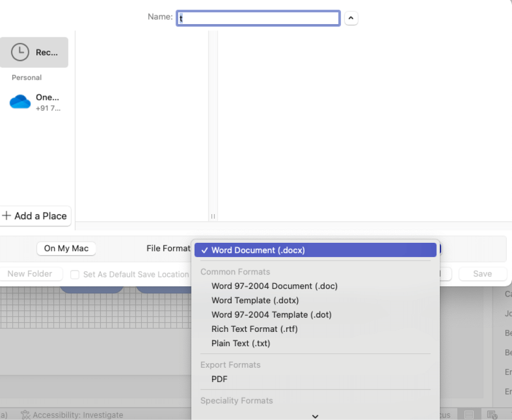Pick Word Template (.dotx) from list

click(255, 301)
